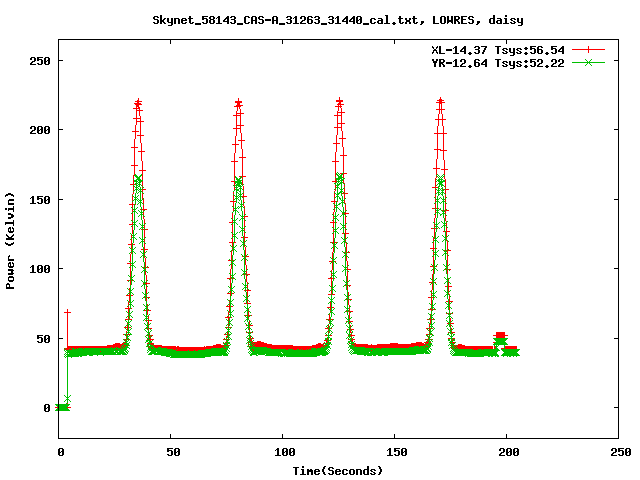This screenshot has height=480, width=640.
Task: Click the y-axis tick label '100'
Action: (x=40, y=269)
